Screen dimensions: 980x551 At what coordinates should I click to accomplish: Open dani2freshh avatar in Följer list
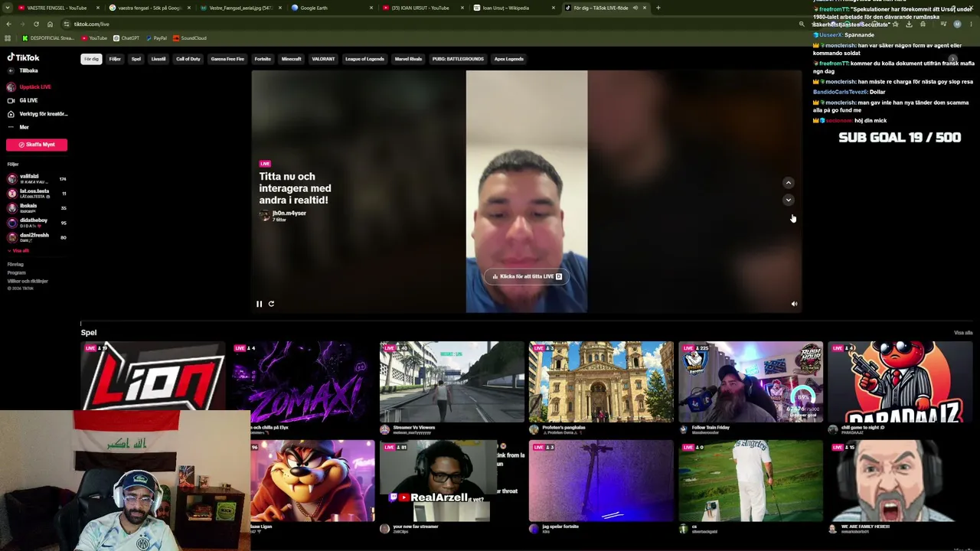click(11, 237)
